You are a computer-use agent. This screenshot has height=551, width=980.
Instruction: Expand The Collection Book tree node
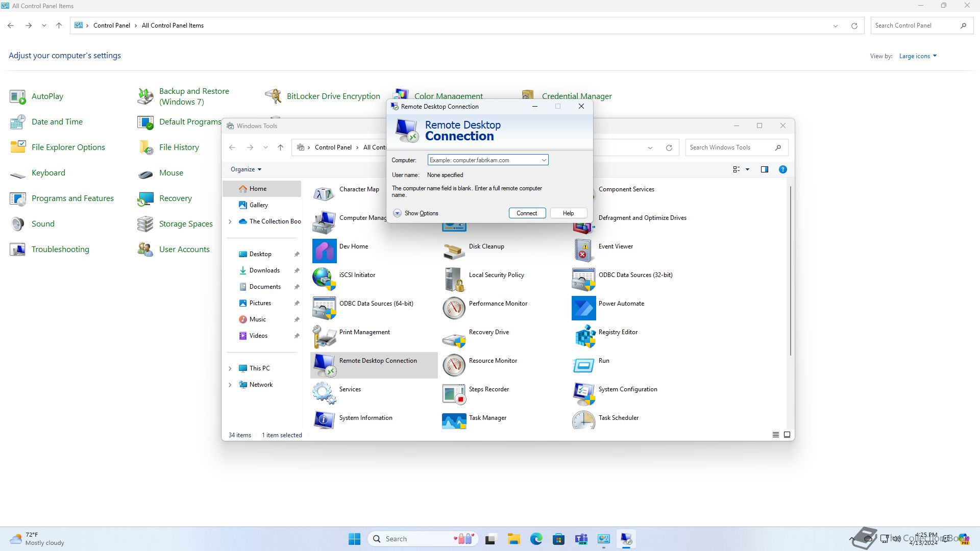230,221
